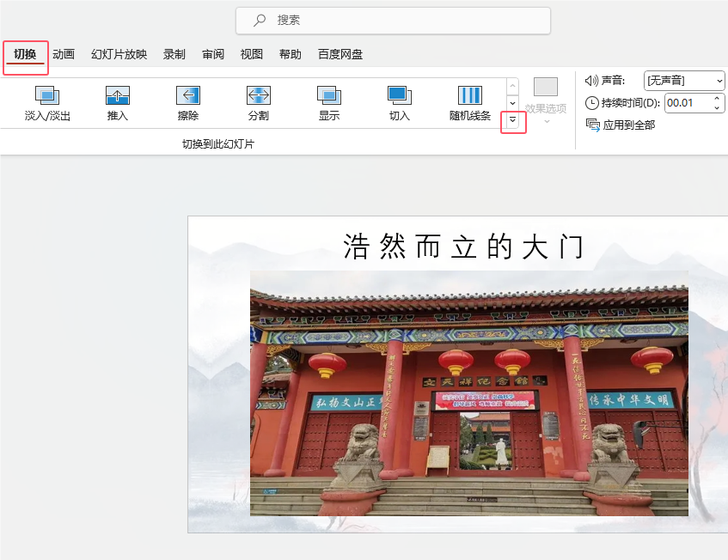Open the 百度网盘 tab
Viewport: 728px width, 560px height.
[340, 54]
